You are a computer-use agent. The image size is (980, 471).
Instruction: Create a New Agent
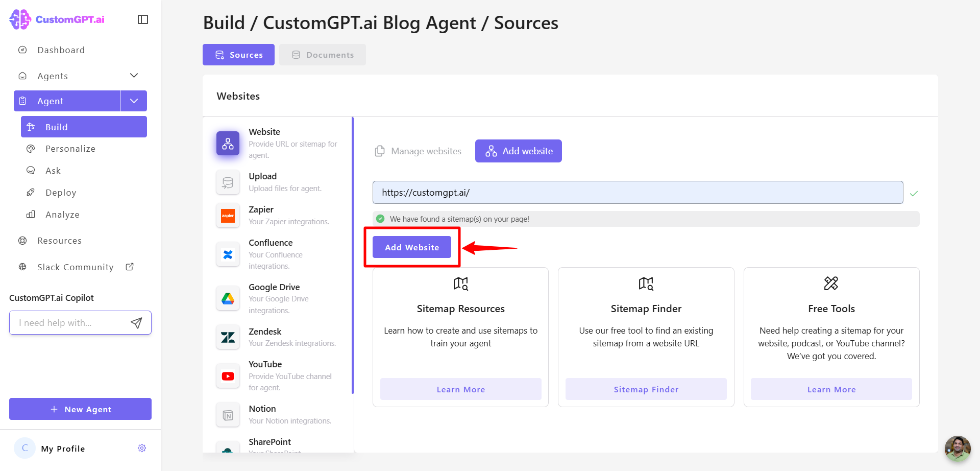(80, 409)
